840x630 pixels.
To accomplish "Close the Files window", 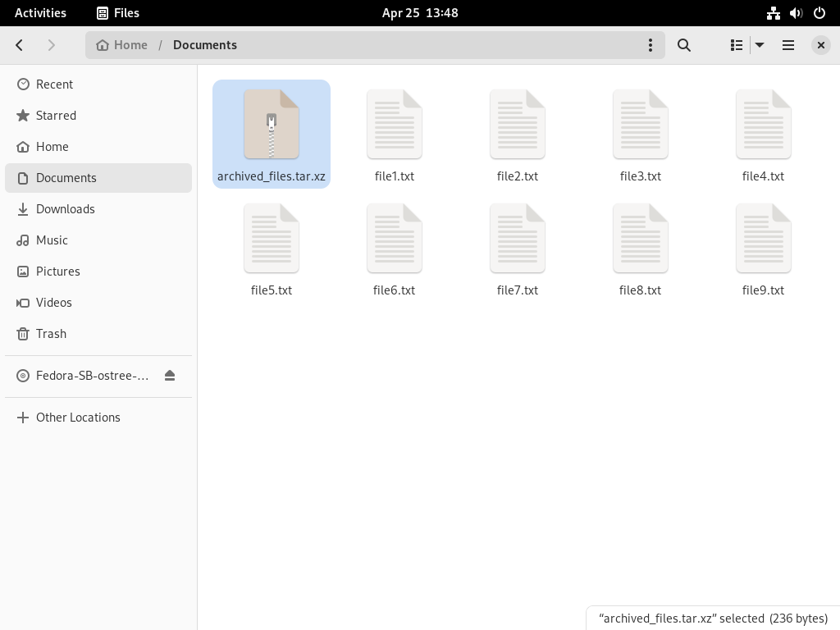I will (820, 45).
